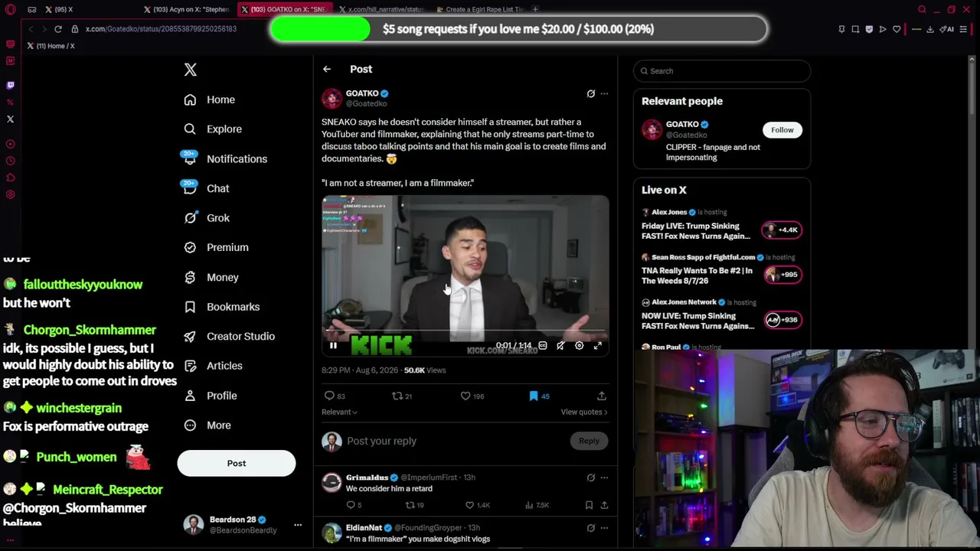This screenshot has width=980, height=551.
Task: Open Chat in the sidebar
Action: [207, 188]
